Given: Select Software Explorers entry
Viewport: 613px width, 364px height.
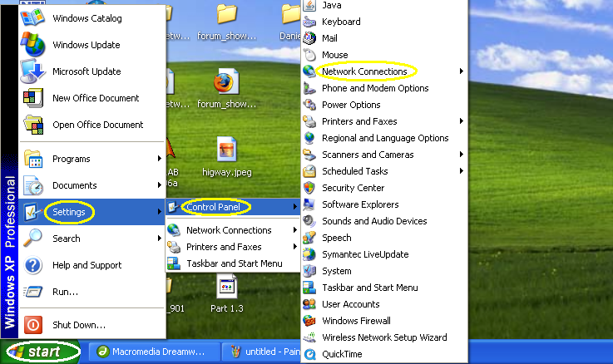Looking at the screenshot, I should tap(385, 204).
